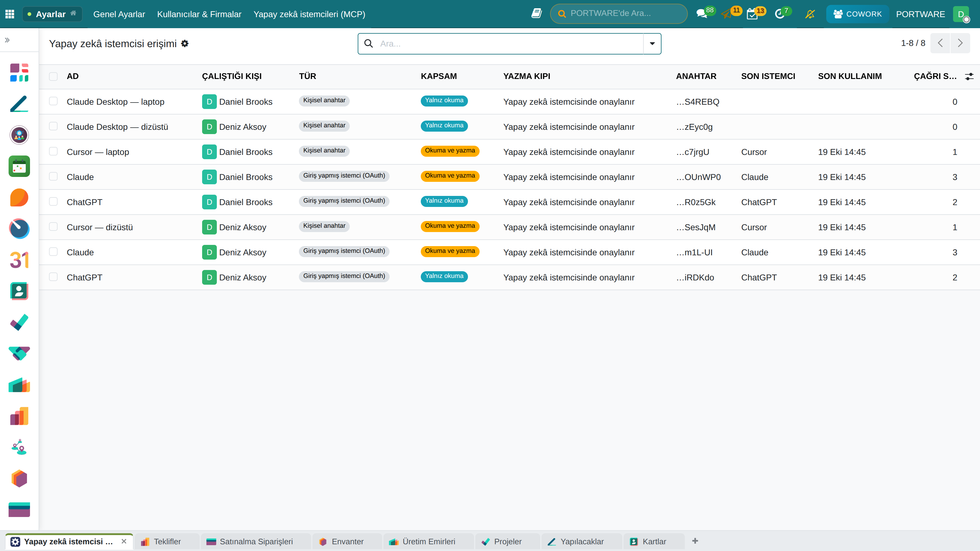Open the timer icon with badge 7
Screen dimensions: 980x551
coord(779,14)
